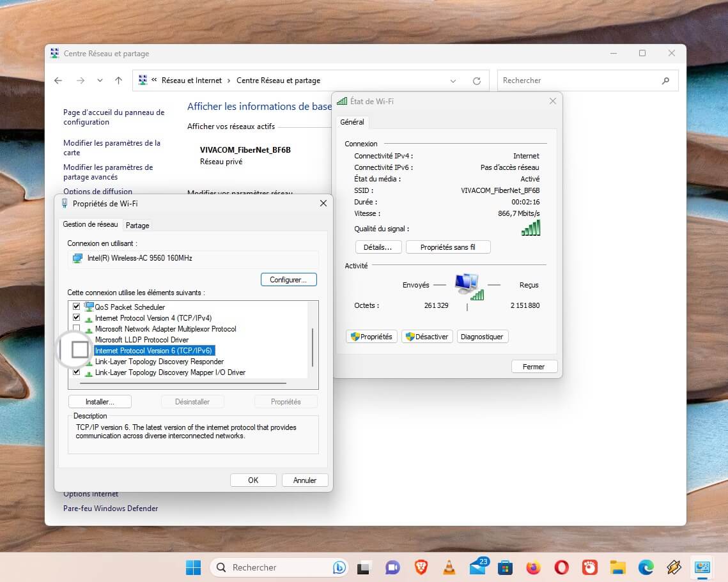Uncheck QoS Packet Scheduler

pyautogui.click(x=76, y=306)
